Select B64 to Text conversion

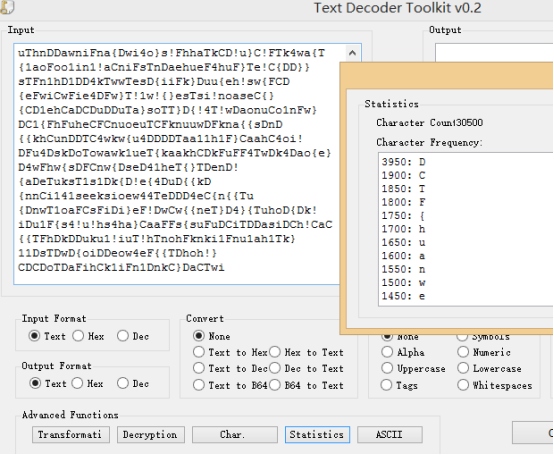[x=306, y=385]
